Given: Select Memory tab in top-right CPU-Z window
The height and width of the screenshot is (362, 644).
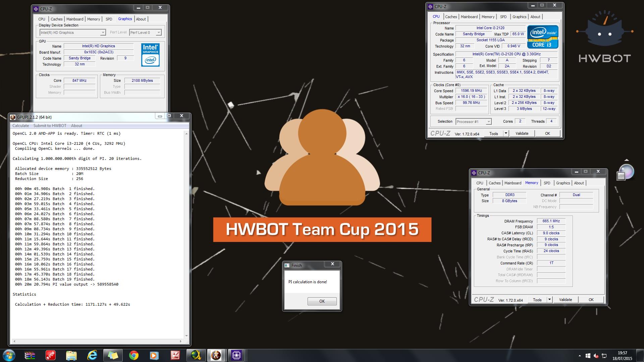Looking at the screenshot, I should [488, 17].
